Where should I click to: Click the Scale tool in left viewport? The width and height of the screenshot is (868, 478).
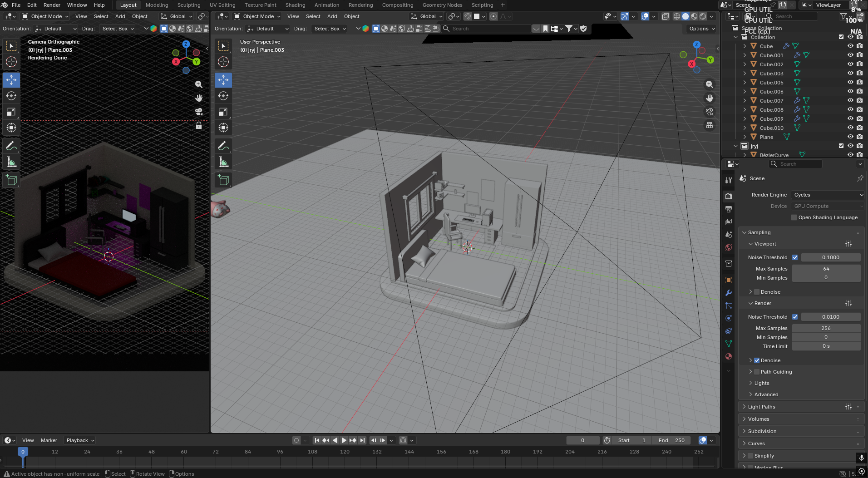point(11,112)
